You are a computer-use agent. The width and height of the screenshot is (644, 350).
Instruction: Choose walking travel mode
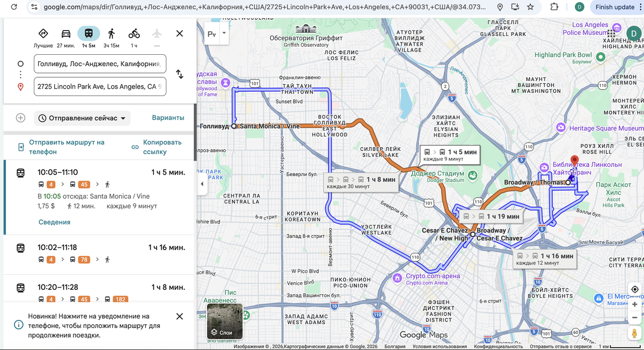point(111,34)
